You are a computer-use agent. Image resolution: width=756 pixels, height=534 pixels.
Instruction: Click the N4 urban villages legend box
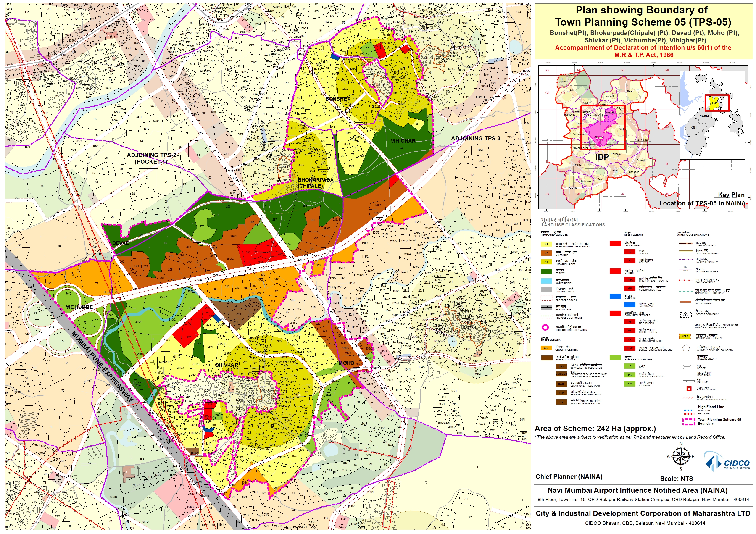click(546, 262)
